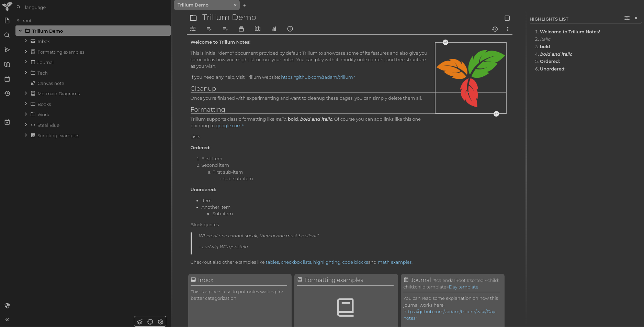Open the Inbox child note card title

tap(205, 280)
